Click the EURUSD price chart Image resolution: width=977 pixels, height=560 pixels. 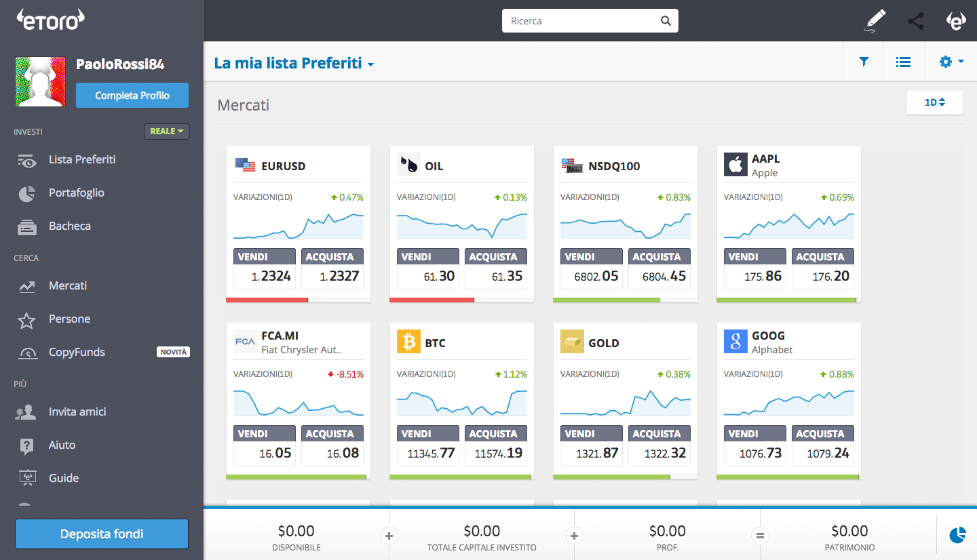tap(299, 226)
